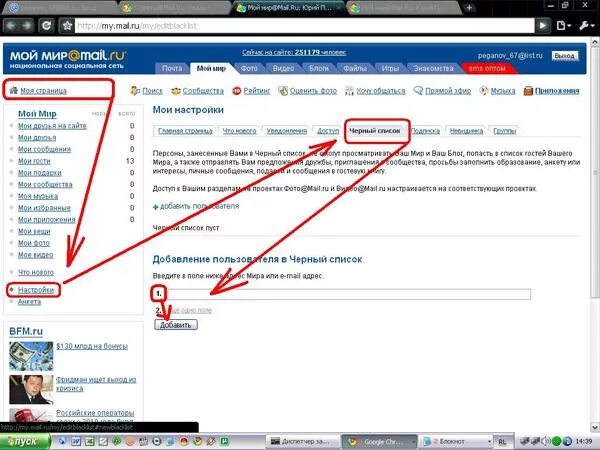Viewport: 600px width, 450px height.
Task: Select the Черный список settings tab
Action: [x=375, y=131]
